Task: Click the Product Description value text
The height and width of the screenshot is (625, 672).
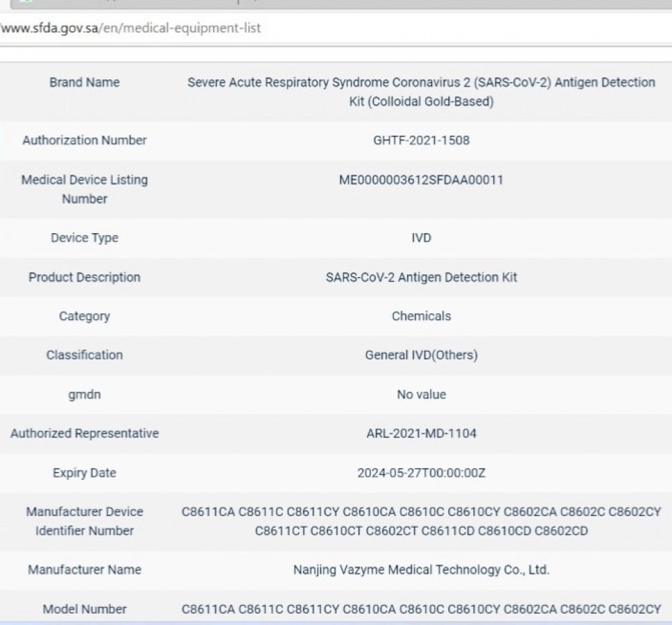Action: (x=421, y=278)
